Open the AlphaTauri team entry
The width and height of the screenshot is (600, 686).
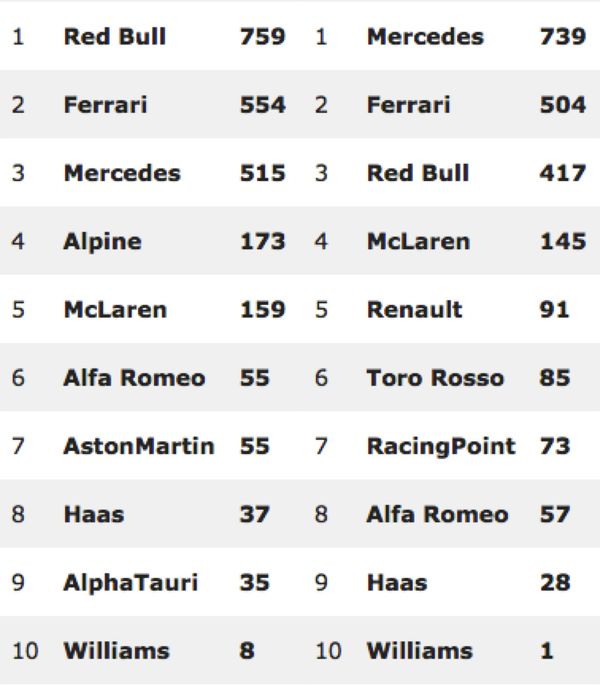point(130,582)
